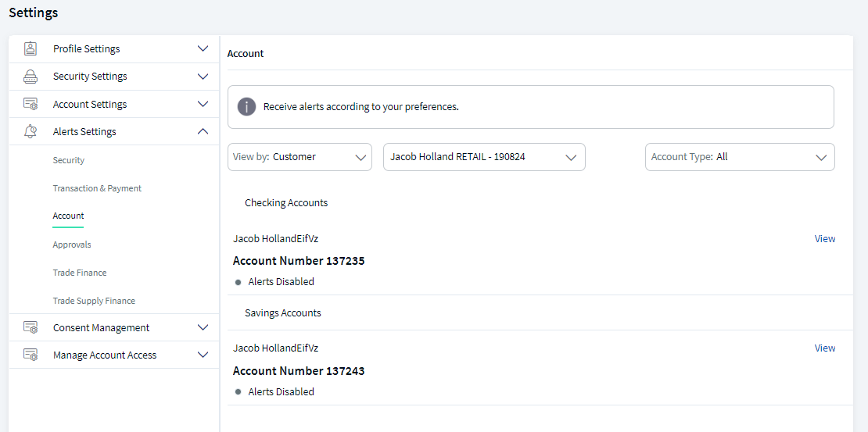
Task: Click Jacob HollandEifVz name in Savings Accounts
Action: 276,348
